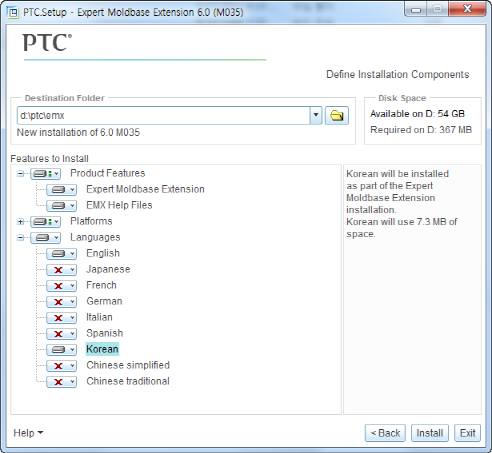The width and height of the screenshot is (492, 453).
Task: Minimize the PTC Setup window
Action: point(416,9)
